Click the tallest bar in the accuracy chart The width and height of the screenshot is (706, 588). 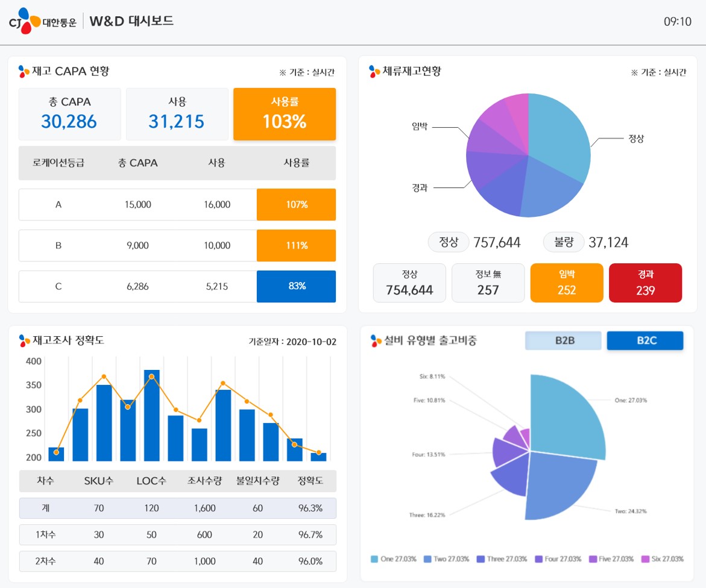152,416
